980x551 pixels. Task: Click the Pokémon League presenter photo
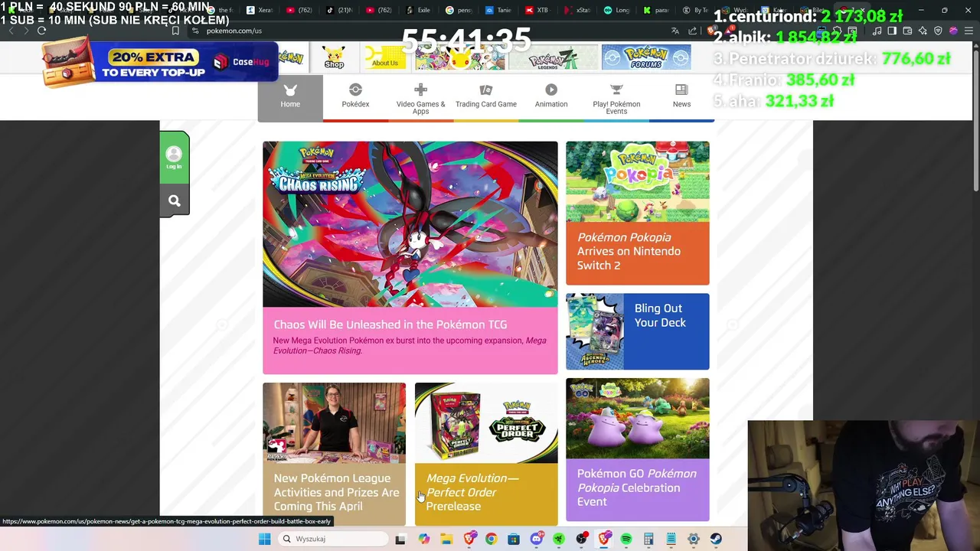[x=335, y=423]
